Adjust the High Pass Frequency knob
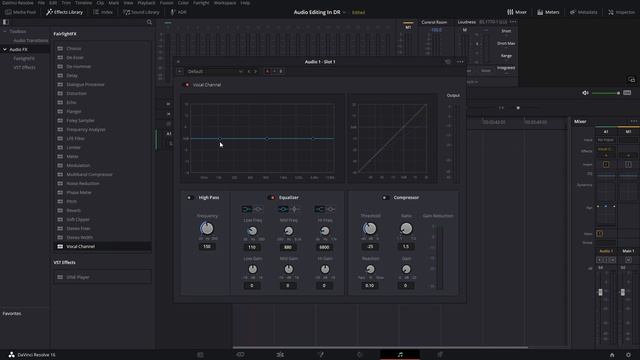The width and height of the screenshot is (640, 360). click(207, 229)
